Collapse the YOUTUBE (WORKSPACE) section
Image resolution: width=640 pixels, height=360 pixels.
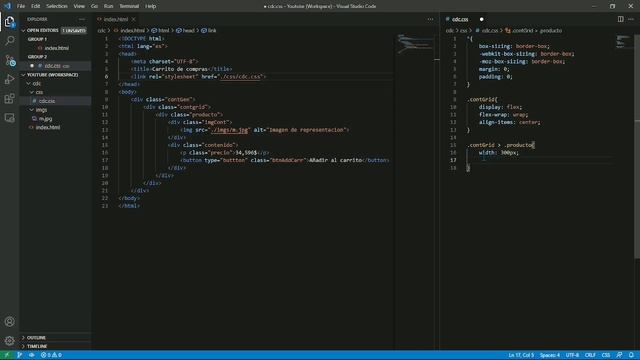click(x=23, y=75)
